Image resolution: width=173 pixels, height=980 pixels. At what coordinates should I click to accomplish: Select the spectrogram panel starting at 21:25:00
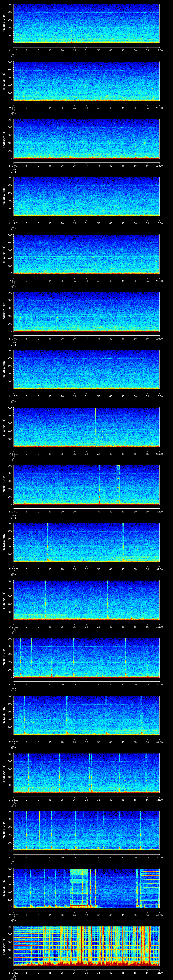tap(86, 255)
